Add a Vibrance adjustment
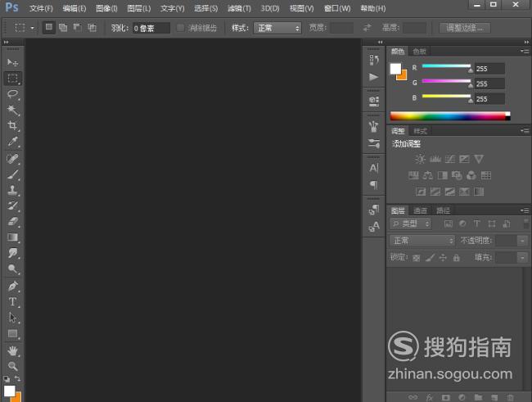 479,159
